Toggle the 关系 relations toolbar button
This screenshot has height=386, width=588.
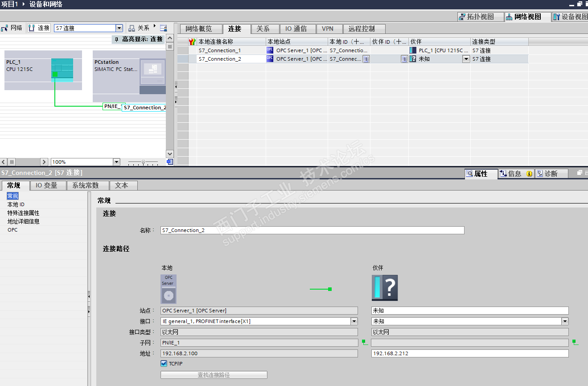(x=139, y=28)
